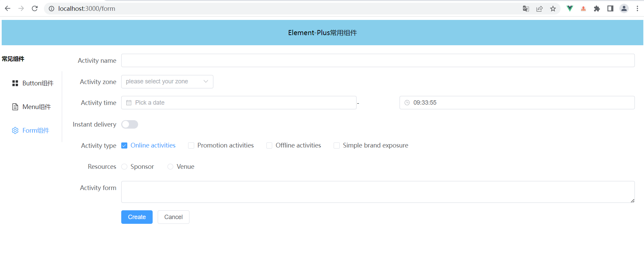Click the Activity form textarea
This screenshot has width=644, height=266.
point(378,192)
